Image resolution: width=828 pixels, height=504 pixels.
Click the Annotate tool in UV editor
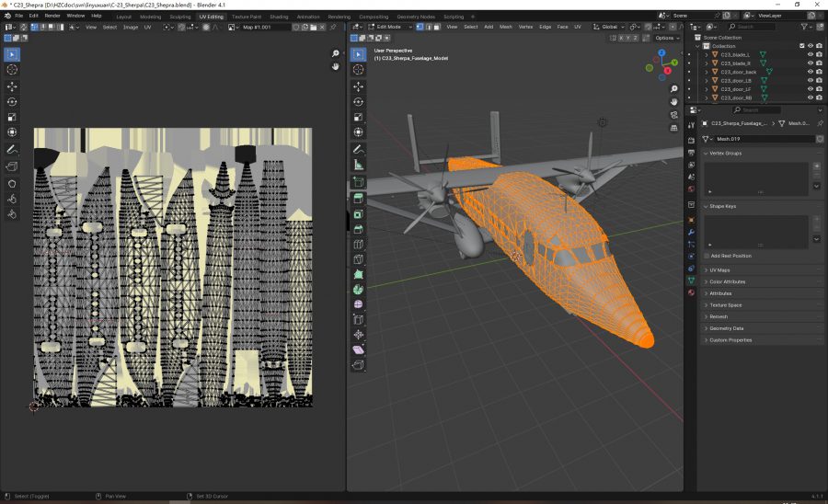(12, 149)
